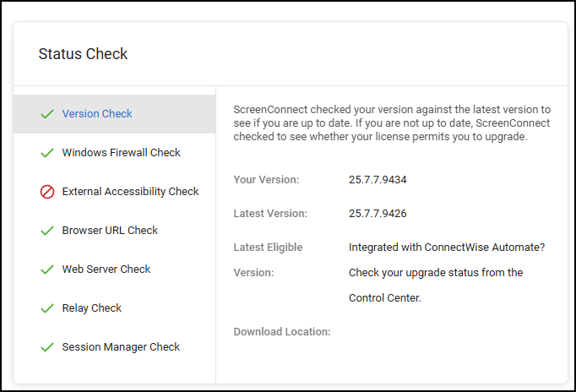
Task: Switch to the Browser URL Check label
Action: pyautogui.click(x=110, y=231)
